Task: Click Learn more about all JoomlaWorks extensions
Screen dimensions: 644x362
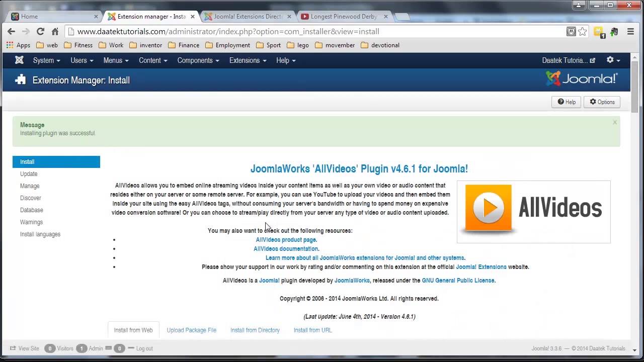Action: pyautogui.click(x=365, y=258)
